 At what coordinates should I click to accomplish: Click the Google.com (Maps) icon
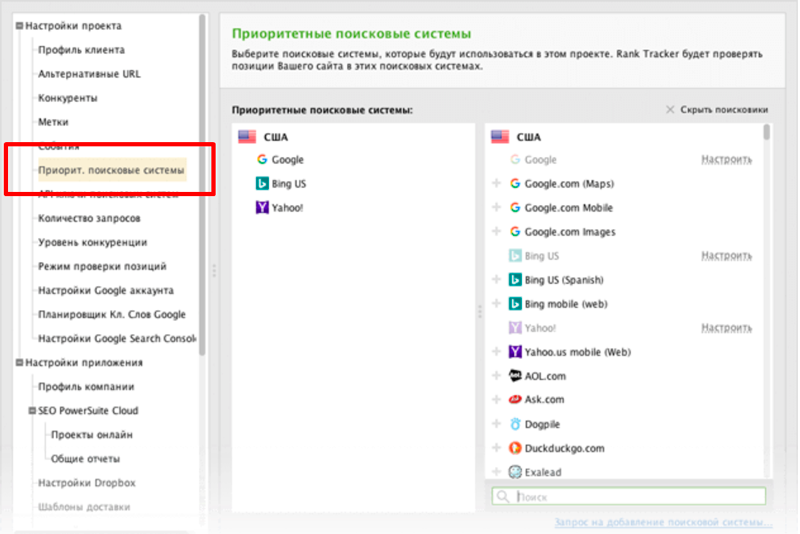coord(515,184)
